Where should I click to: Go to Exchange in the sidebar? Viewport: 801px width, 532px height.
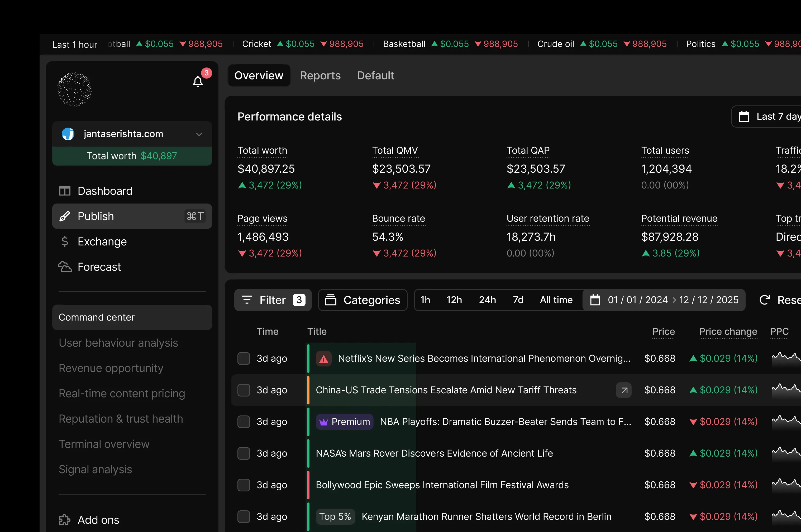[x=132, y=241]
